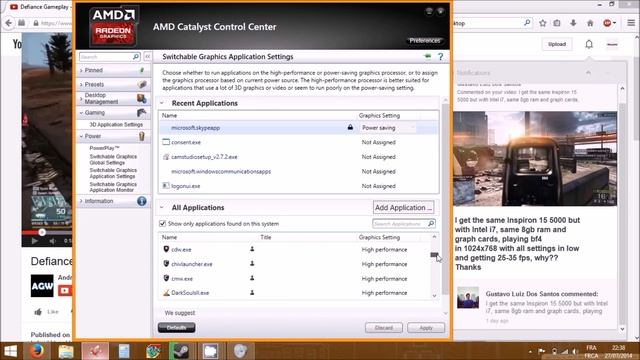640x360 pixels.
Task: Click the Apply button
Action: click(426, 327)
